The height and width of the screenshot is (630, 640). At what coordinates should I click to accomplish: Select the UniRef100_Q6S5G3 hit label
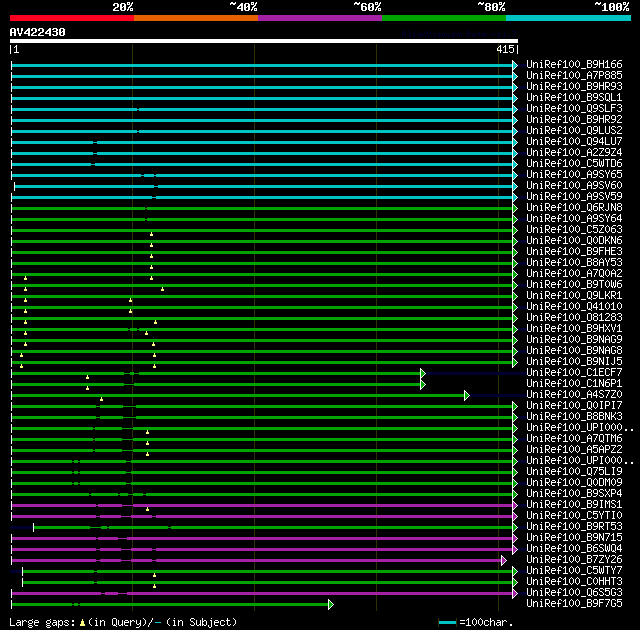click(x=573, y=593)
